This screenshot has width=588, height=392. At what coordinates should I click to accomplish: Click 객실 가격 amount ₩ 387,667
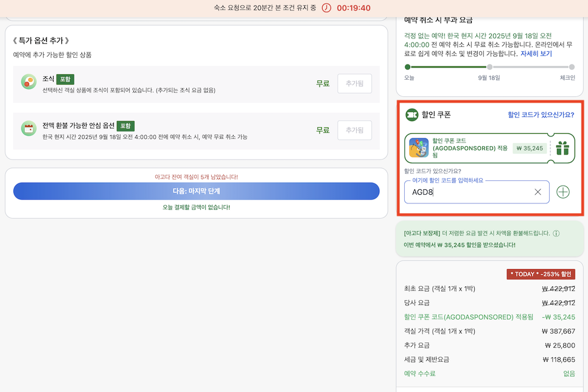[x=558, y=331]
